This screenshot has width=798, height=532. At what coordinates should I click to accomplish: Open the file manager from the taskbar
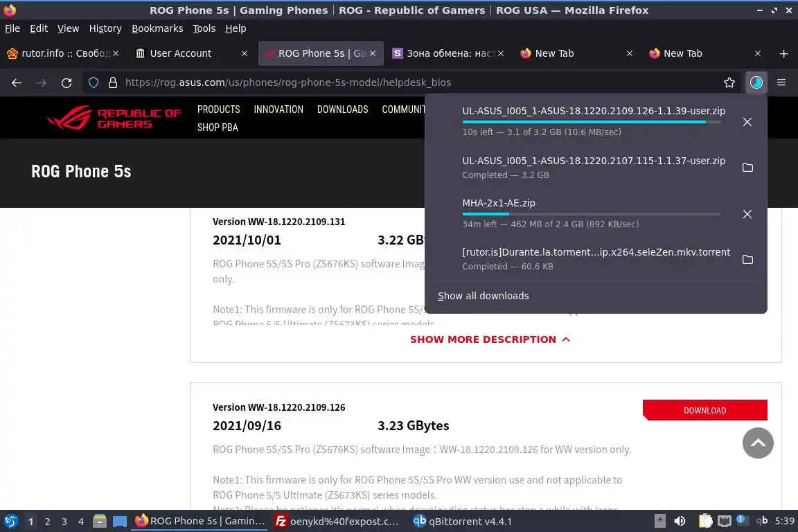[x=100, y=522]
